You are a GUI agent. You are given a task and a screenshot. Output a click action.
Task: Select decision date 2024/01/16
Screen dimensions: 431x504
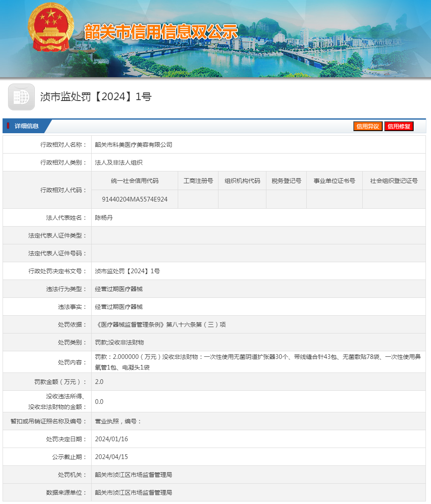pos(111,439)
